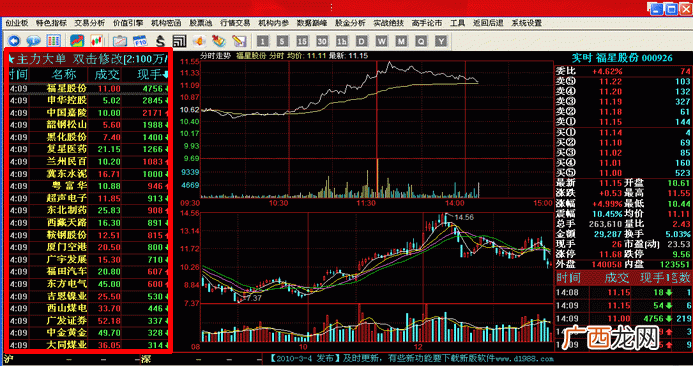Select the 兰州民百 row

88,162
